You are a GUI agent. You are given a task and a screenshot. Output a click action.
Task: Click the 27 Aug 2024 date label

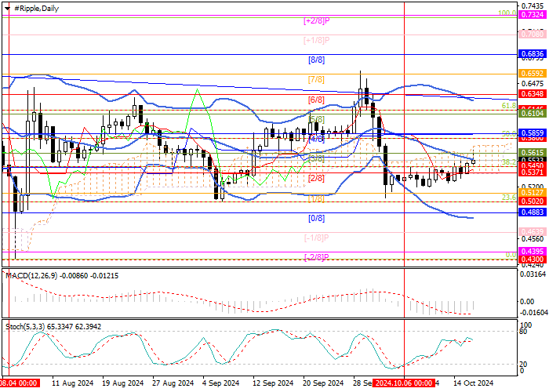[x=173, y=383]
